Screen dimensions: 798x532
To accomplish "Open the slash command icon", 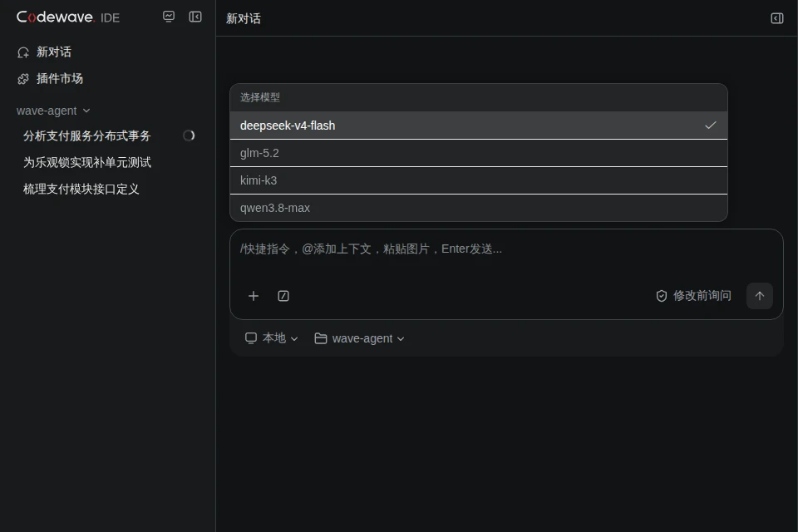I will [x=283, y=296].
